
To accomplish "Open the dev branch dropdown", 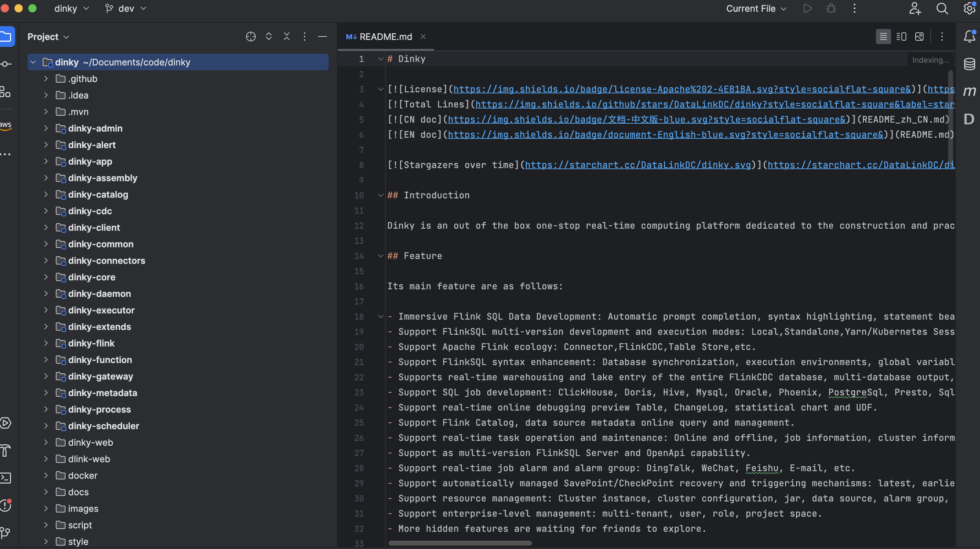I will (125, 8).
